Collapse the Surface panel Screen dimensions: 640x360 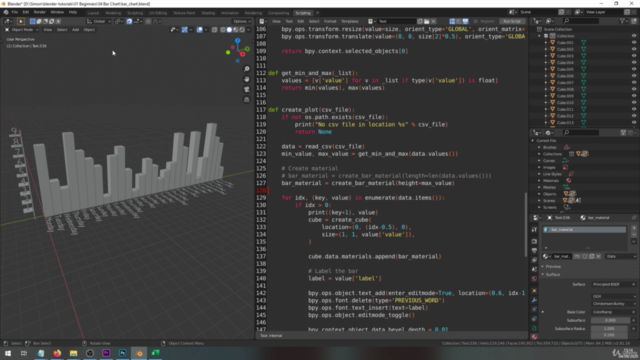click(x=553, y=275)
